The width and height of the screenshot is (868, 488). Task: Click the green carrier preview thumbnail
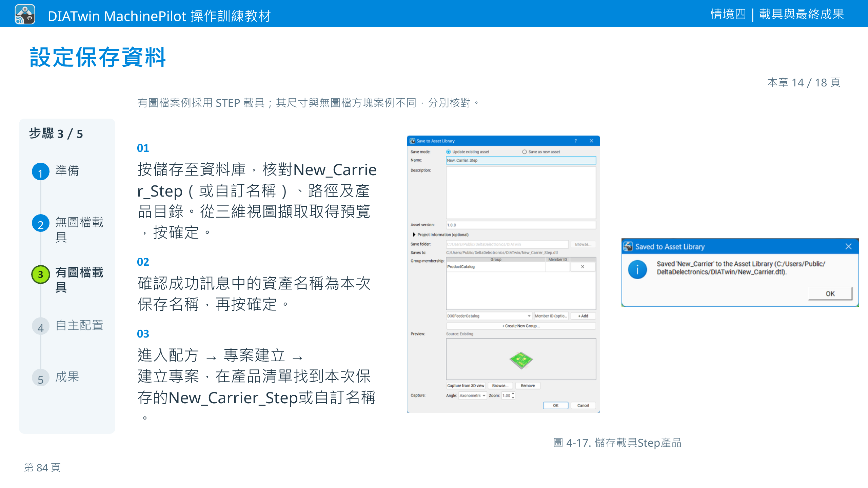[x=521, y=360]
